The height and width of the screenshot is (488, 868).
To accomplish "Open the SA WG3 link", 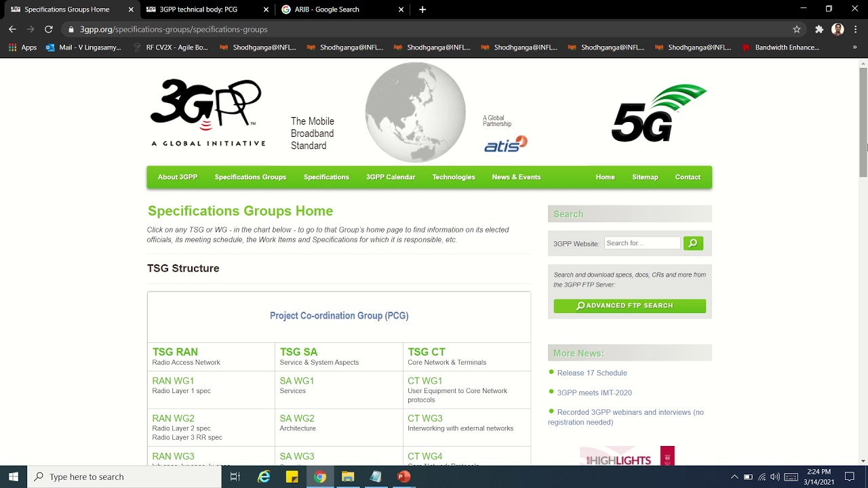I will click(297, 456).
